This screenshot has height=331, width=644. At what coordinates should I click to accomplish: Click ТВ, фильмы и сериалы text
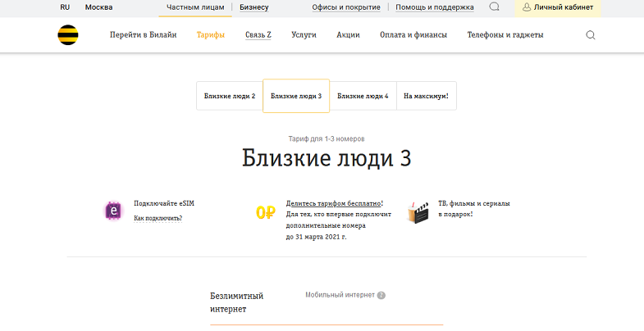474,203
